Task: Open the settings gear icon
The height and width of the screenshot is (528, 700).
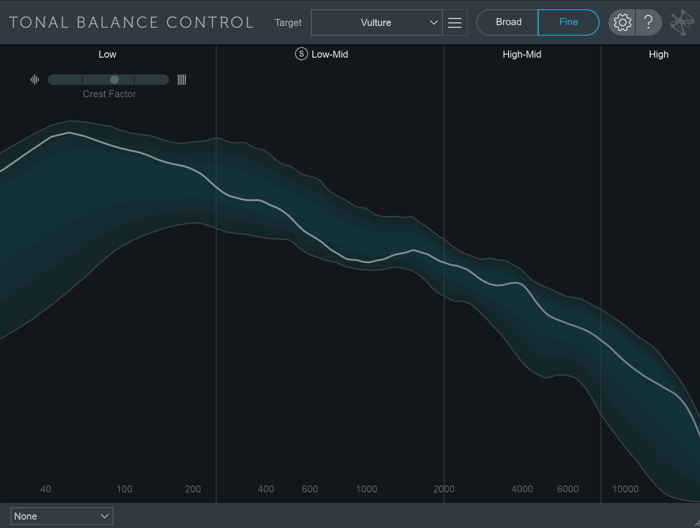Action: (622, 22)
